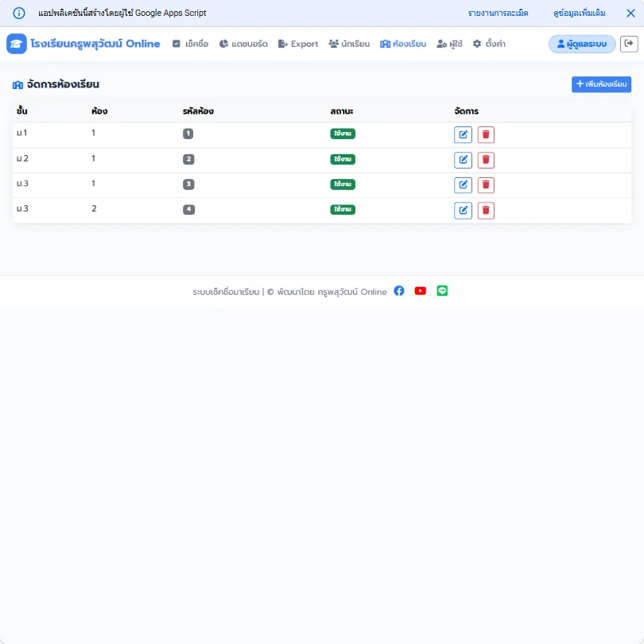Delete the ม.3 room 1 classroom
This screenshot has width=644, height=644.
click(486, 185)
